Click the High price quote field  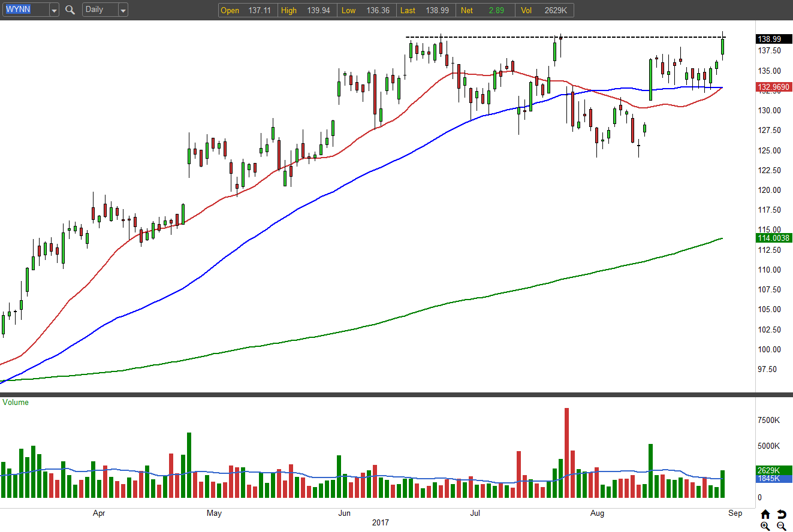pos(306,10)
